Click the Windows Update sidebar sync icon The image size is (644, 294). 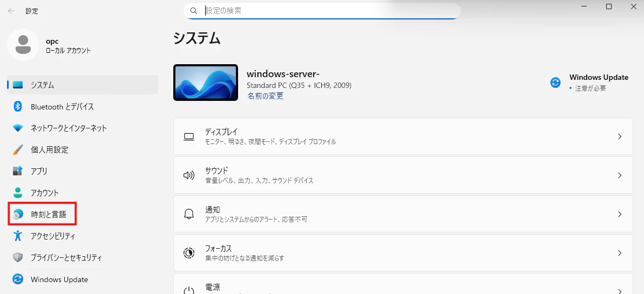tap(18, 279)
